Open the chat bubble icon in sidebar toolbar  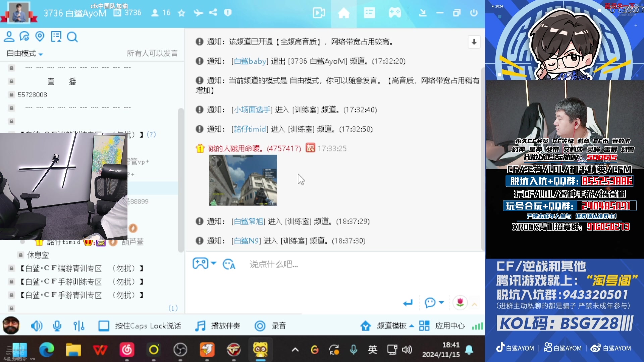click(x=24, y=36)
